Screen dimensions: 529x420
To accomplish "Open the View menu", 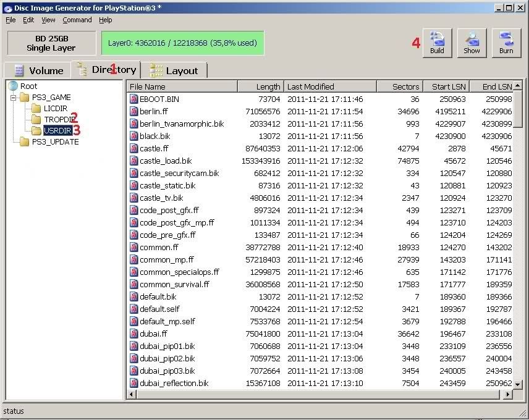I will (48, 20).
